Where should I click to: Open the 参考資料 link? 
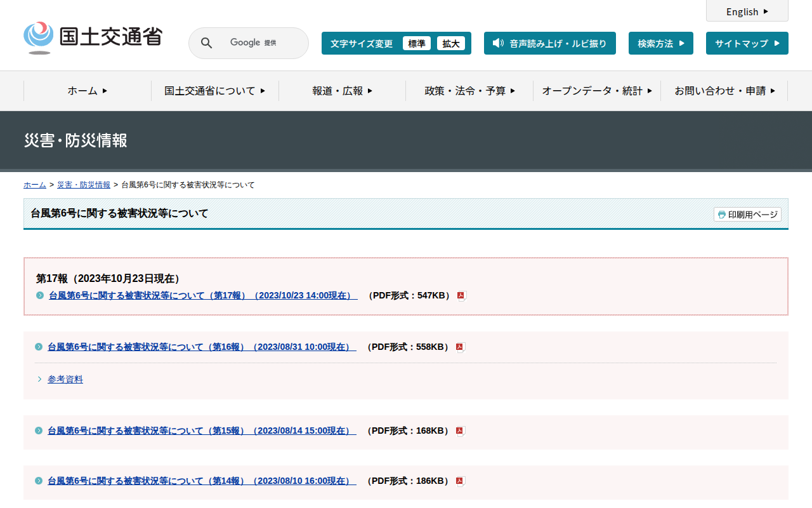tap(65, 379)
